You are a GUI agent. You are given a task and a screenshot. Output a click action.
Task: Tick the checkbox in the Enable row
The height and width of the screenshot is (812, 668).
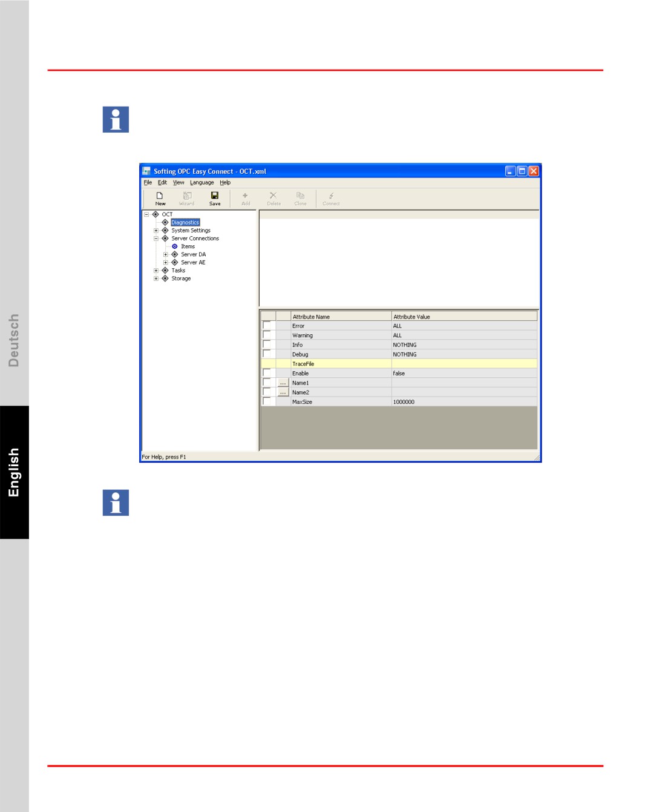click(266, 373)
